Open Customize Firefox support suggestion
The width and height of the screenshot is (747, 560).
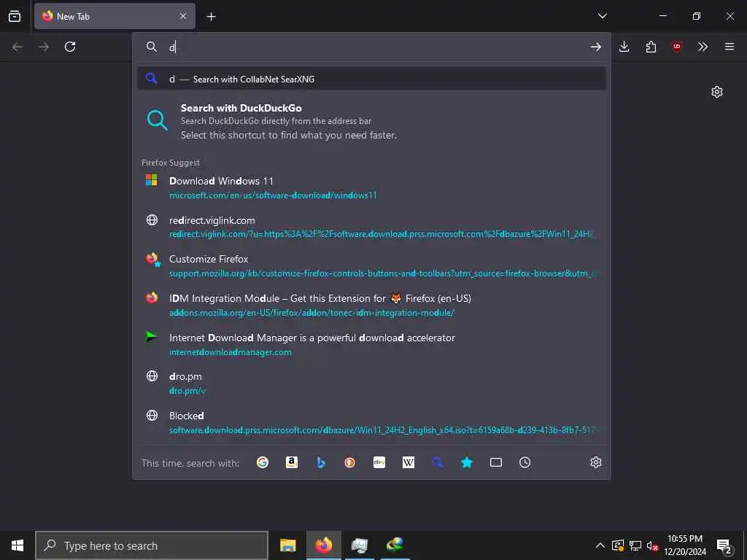pyautogui.click(x=371, y=265)
